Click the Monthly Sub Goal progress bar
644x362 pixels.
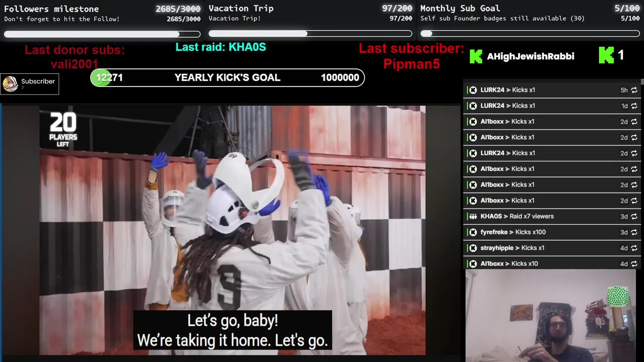pyautogui.click(x=530, y=34)
